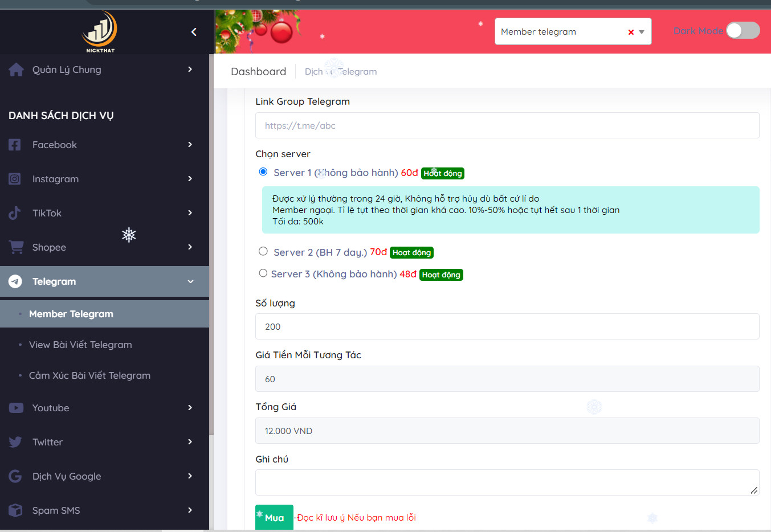Open Member Telegram submenu item
771x532 pixels.
coord(104,314)
